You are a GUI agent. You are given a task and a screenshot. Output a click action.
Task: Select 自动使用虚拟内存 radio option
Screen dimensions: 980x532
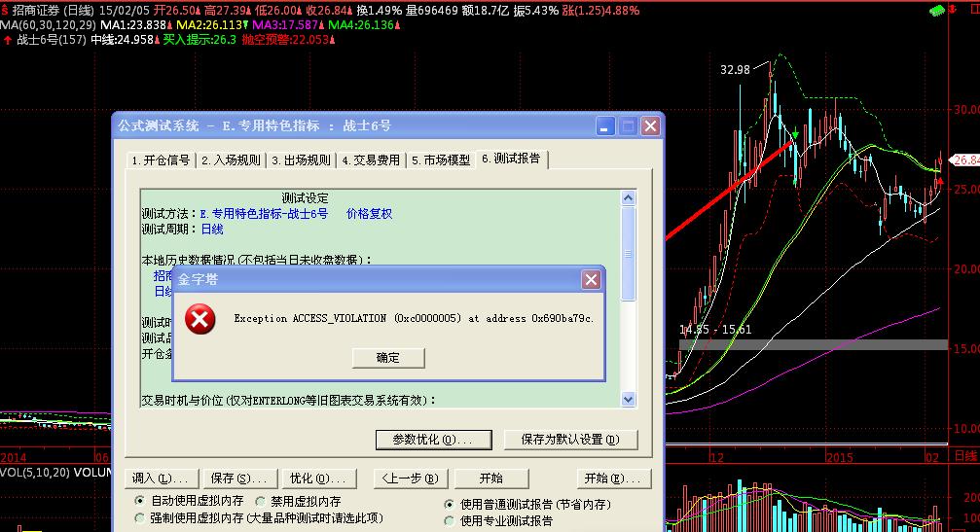pos(140,502)
